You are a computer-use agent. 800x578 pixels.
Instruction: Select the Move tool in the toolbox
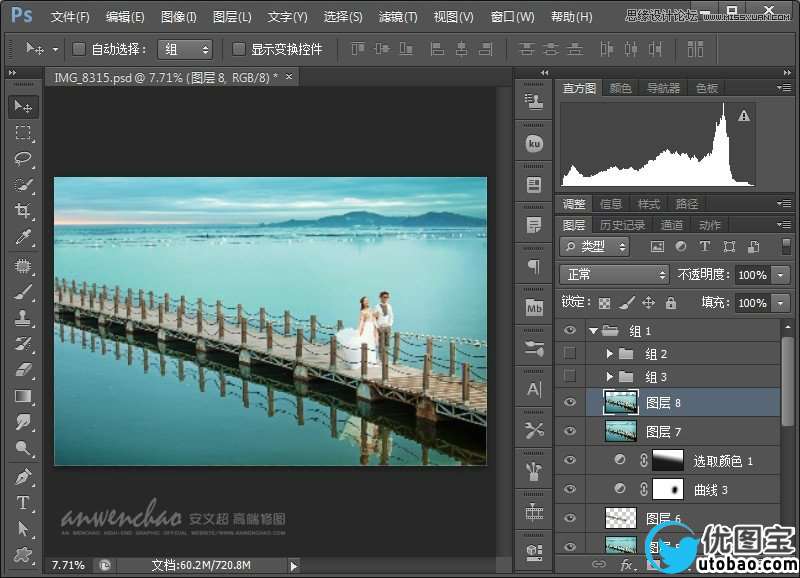coord(23,107)
